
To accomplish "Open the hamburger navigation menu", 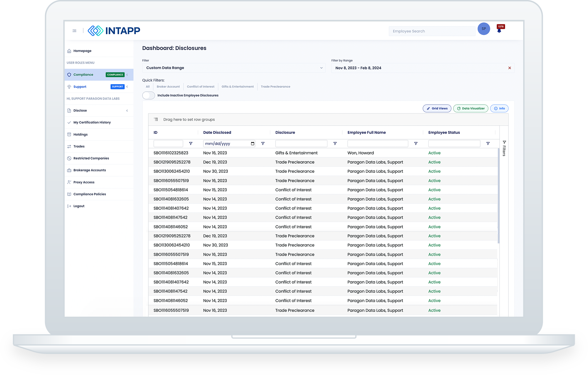I will [x=74, y=30].
